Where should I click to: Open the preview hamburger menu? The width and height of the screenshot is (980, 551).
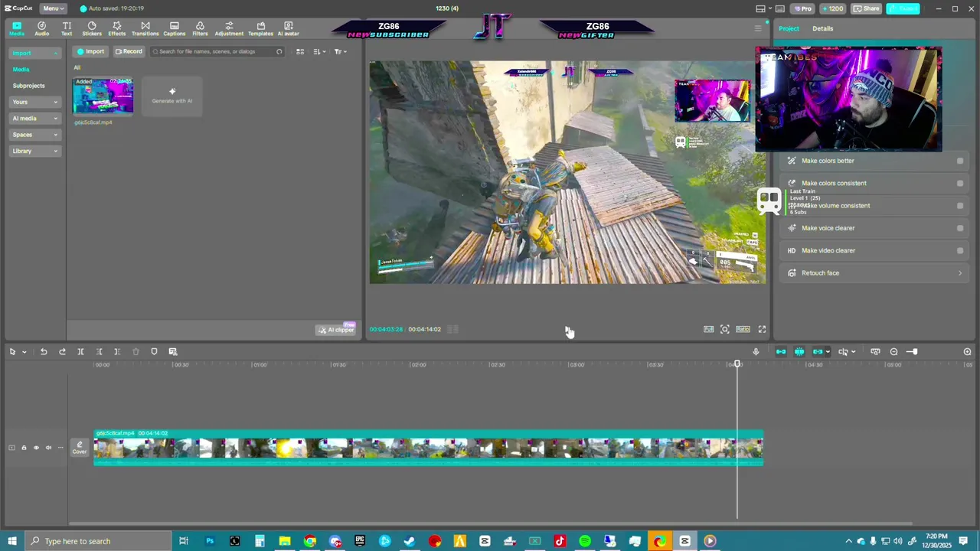click(x=758, y=28)
